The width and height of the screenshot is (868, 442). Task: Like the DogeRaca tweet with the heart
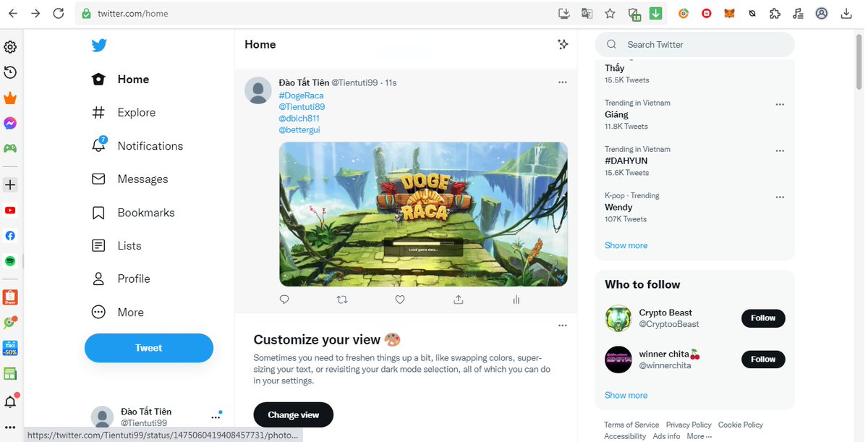tap(400, 299)
